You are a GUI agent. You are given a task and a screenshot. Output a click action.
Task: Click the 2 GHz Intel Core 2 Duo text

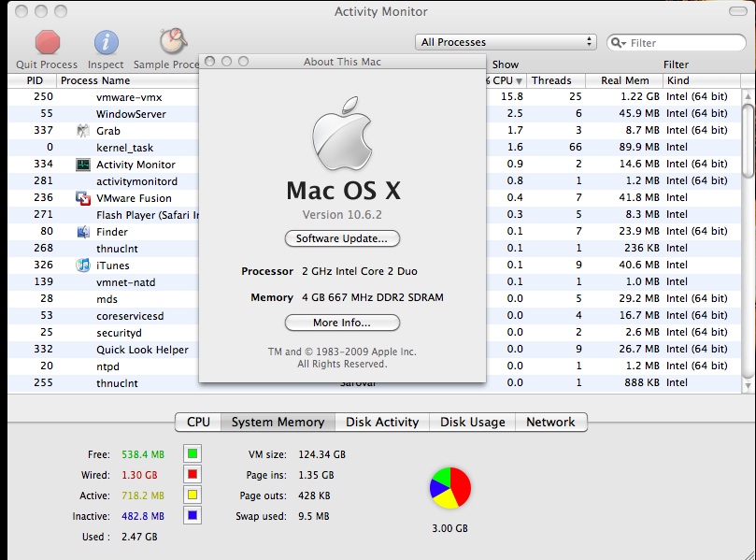coord(360,271)
